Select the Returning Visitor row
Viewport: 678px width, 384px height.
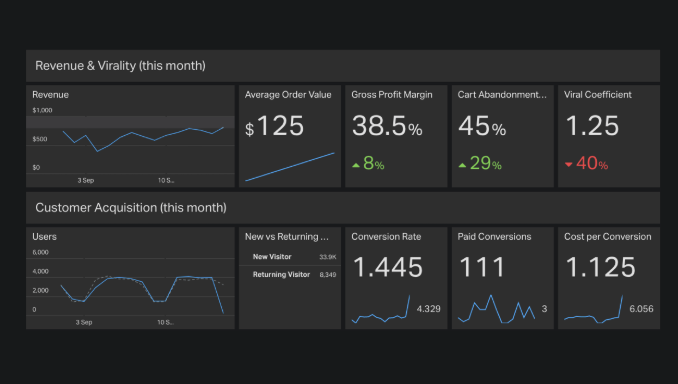click(290, 275)
